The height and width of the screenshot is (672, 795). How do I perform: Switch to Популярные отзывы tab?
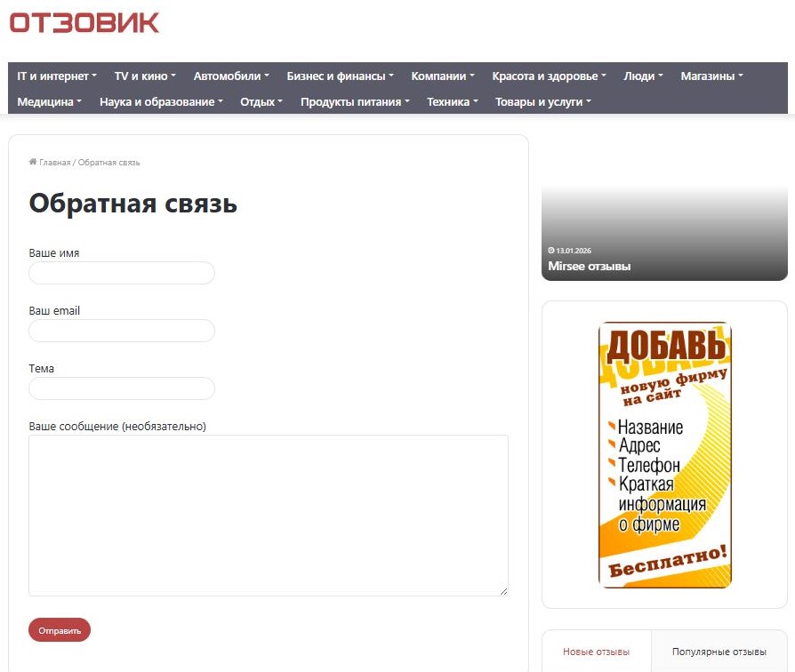click(719, 652)
